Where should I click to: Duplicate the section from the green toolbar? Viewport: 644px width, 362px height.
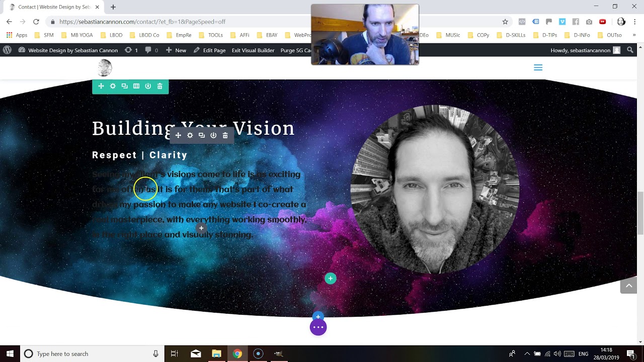(x=124, y=86)
